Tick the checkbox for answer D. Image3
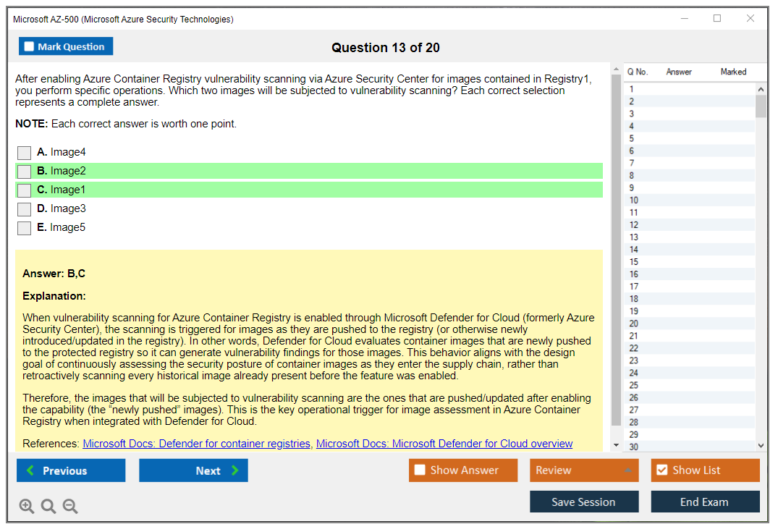The height and width of the screenshot is (532, 778). (x=25, y=209)
